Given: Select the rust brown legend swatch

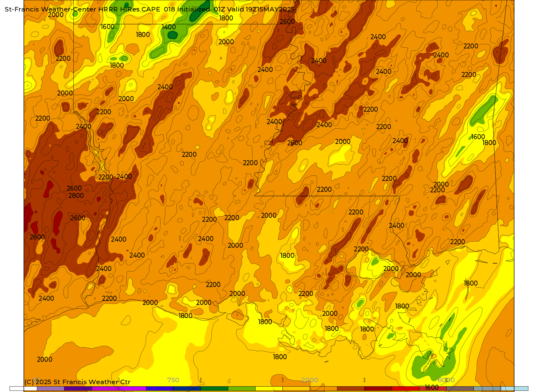Looking at the screenshot, I should pyautogui.click(x=351, y=389).
